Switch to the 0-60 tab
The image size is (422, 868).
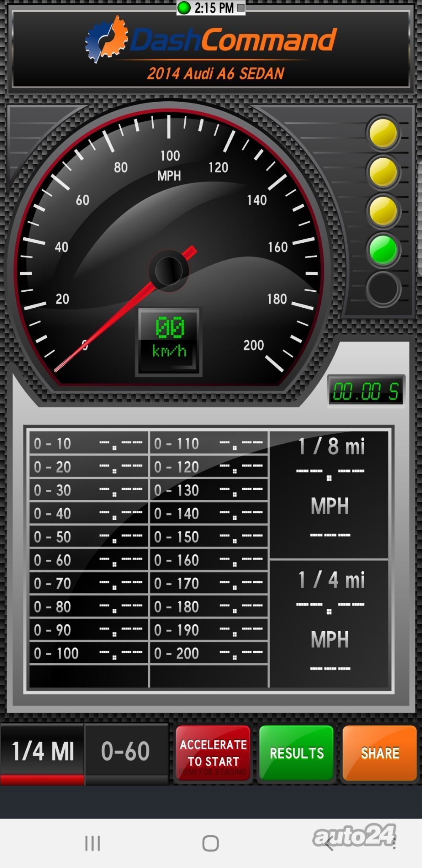point(126,752)
